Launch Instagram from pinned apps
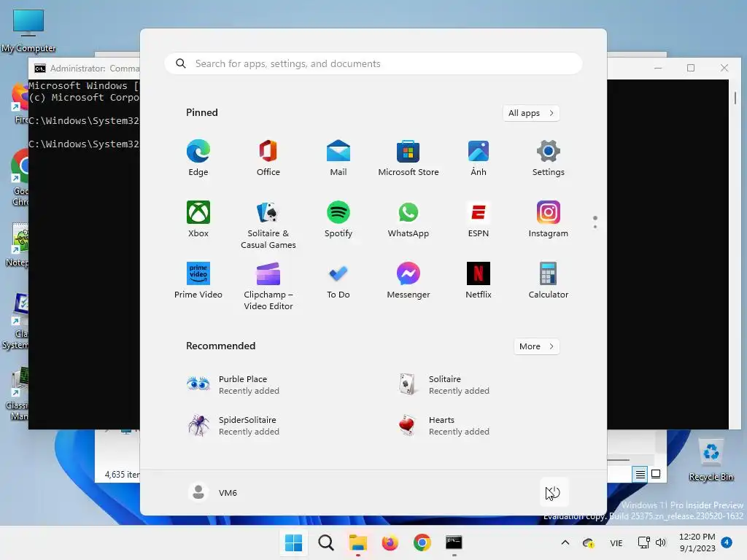Viewport: 747px width, 560px height. [549, 219]
